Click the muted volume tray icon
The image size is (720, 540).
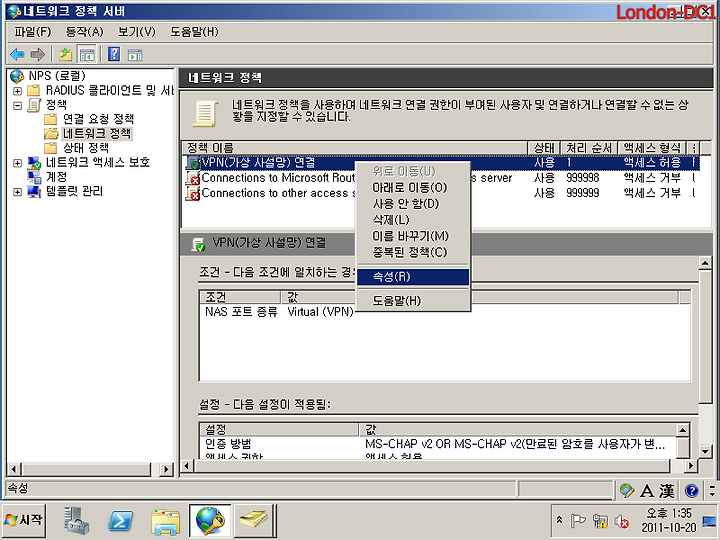pyautogui.click(x=621, y=521)
